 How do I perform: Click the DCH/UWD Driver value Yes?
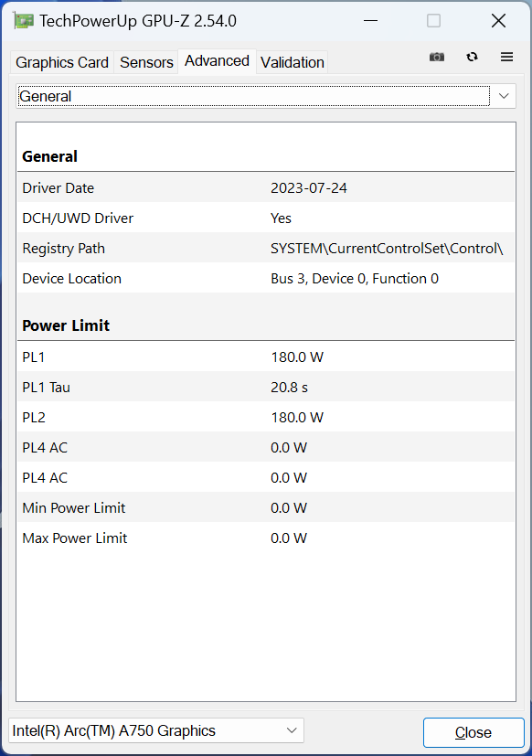pyautogui.click(x=281, y=218)
